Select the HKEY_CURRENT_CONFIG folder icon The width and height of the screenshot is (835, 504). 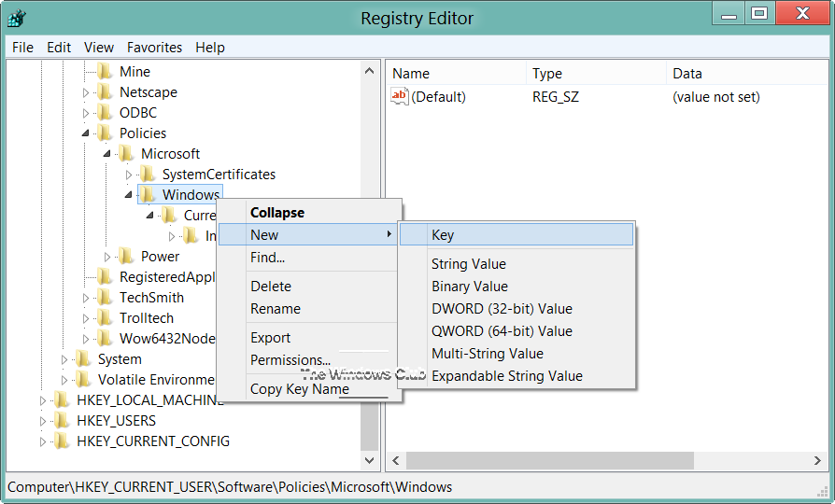62,441
